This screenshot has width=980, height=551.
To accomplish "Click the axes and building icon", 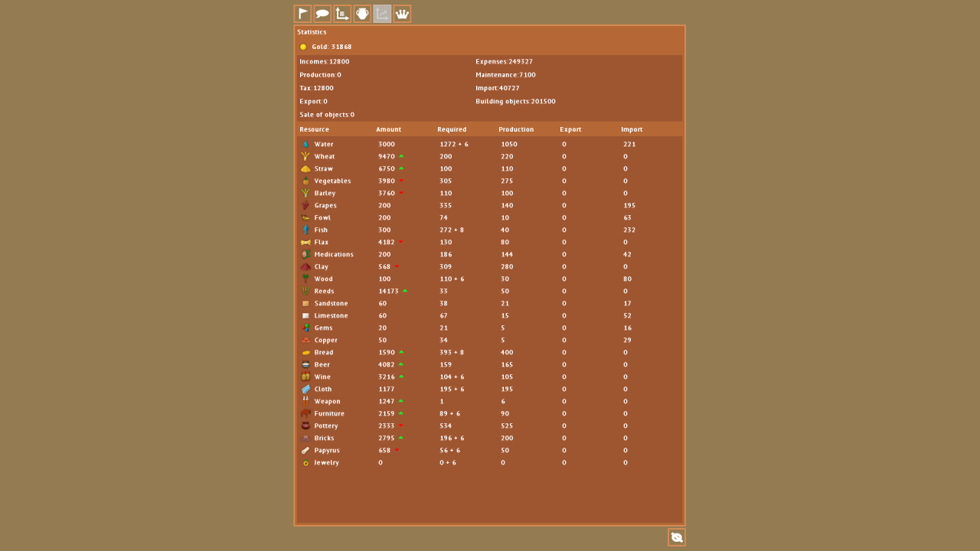I will (x=343, y=14).
